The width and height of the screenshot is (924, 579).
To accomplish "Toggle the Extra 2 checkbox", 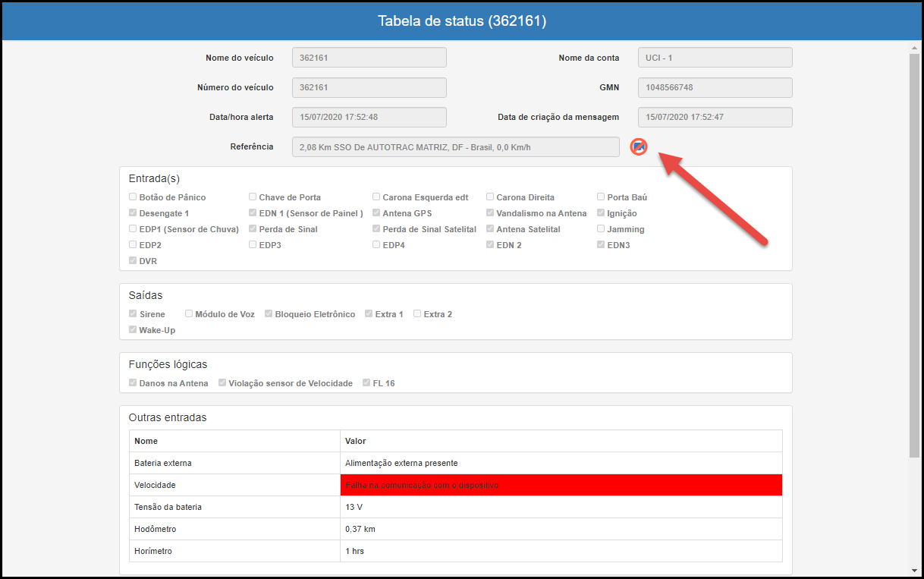I will coord(417,314).
